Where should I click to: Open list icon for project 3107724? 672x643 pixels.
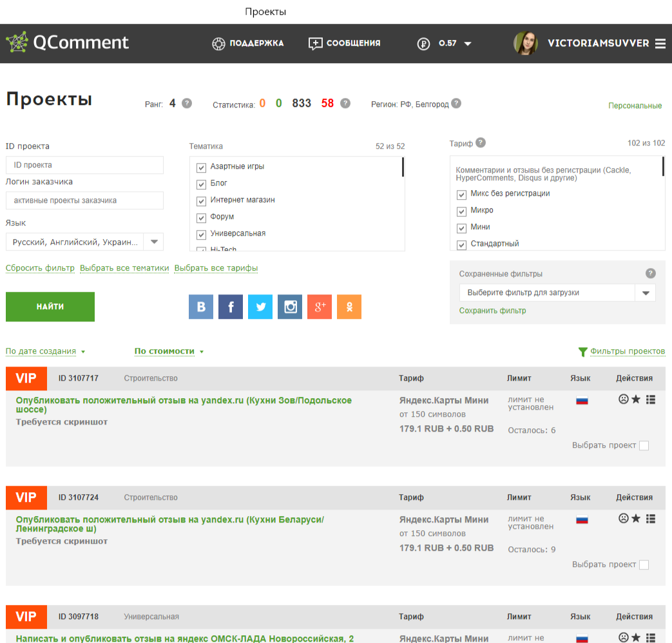click(x=651, y=519)
